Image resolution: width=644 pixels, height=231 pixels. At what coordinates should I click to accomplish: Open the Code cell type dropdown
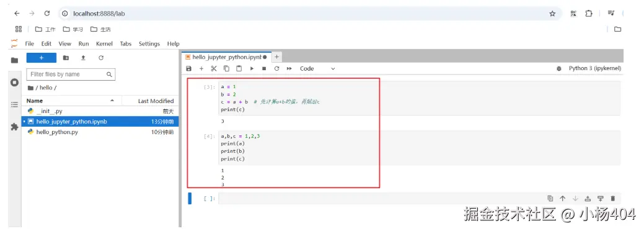[317, 69]
